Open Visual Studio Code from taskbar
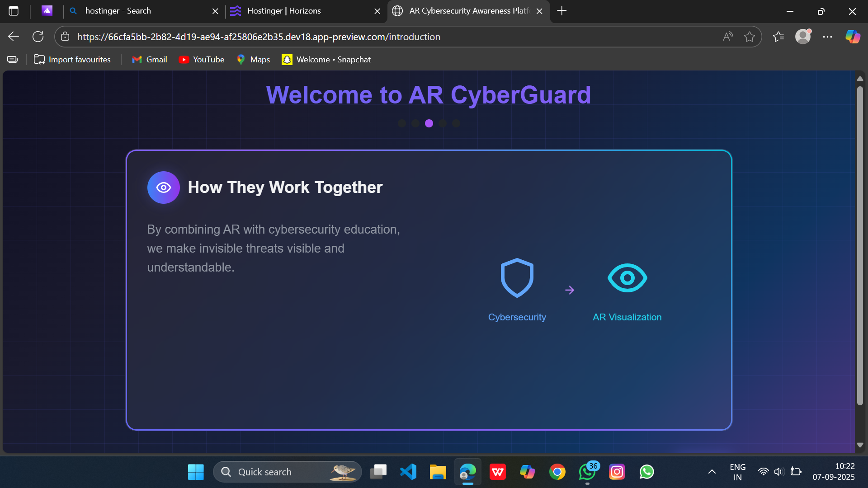Screen dimensions: 868x488 click(x=408, y=472)
